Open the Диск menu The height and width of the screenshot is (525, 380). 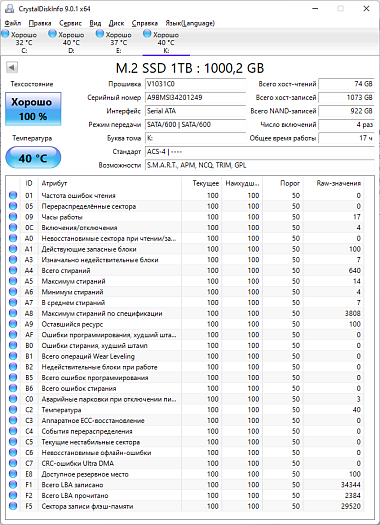[x=117, y=23]
